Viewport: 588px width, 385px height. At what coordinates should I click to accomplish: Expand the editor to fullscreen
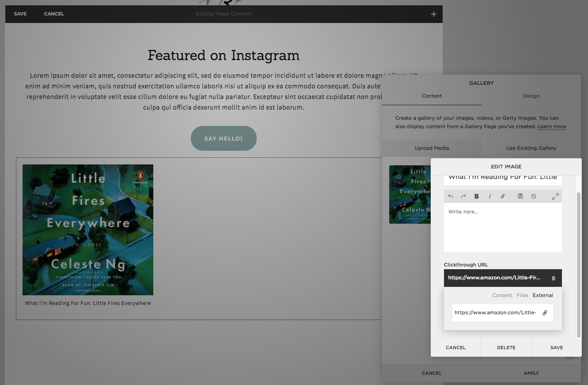555,196
